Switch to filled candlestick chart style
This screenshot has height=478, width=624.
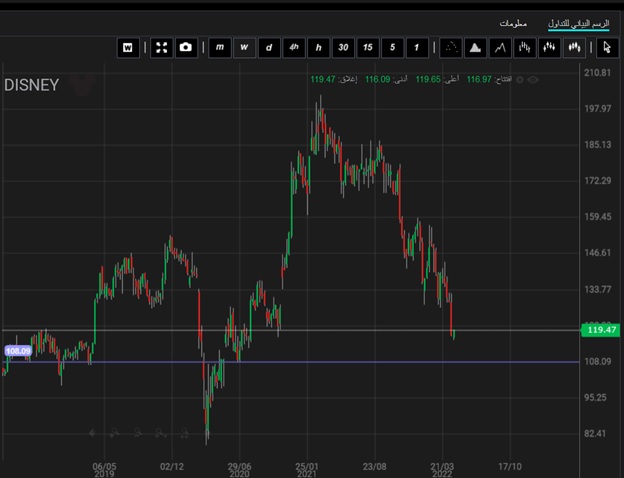pos(574,48)
